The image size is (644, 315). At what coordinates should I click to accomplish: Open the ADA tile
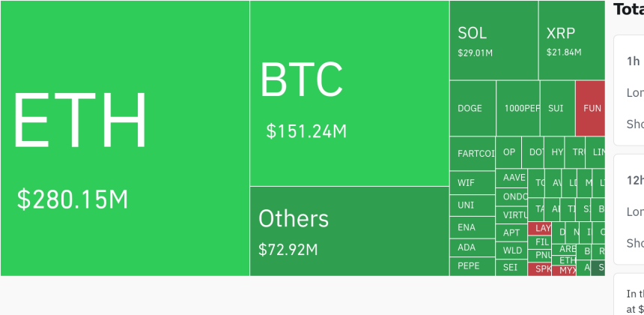click(473, 247)
